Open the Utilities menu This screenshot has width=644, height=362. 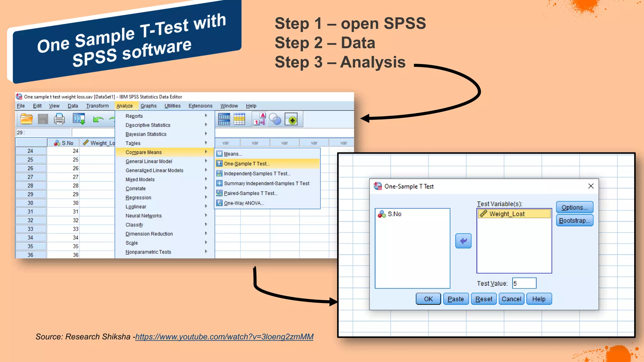172,106
